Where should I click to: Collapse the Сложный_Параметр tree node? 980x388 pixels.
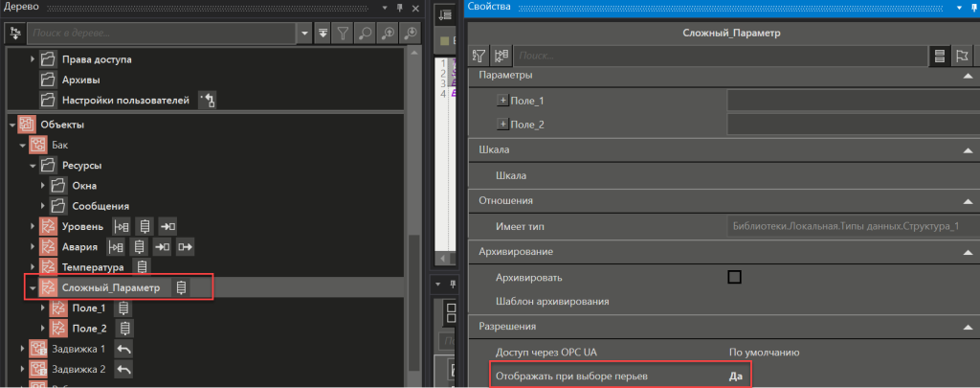coord(33,287)
